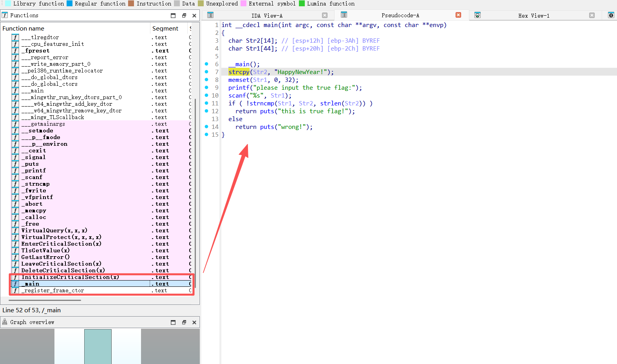Viewport: 617px width, 364px height.
Task: Click function icon beside ___cpu_features_init
Action: click(15, 44)
